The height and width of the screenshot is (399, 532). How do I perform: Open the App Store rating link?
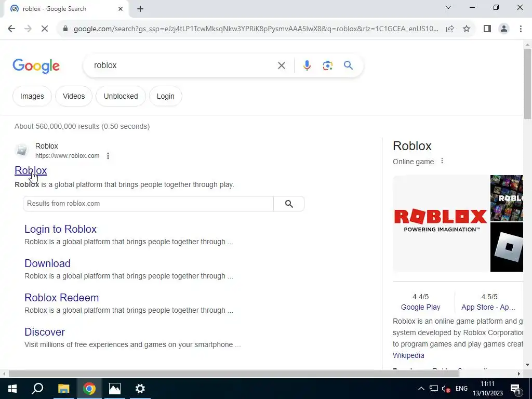[x=488, y=307]
